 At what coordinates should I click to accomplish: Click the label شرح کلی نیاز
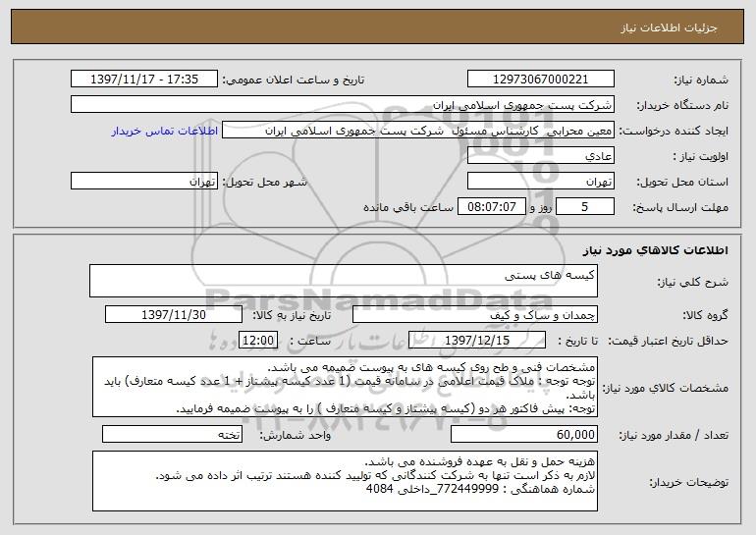[x=693, y=282]
